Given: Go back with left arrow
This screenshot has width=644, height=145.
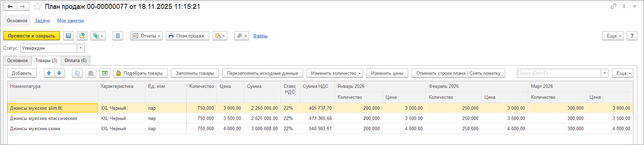Looking at the screenshot, I should pos(10,7).
